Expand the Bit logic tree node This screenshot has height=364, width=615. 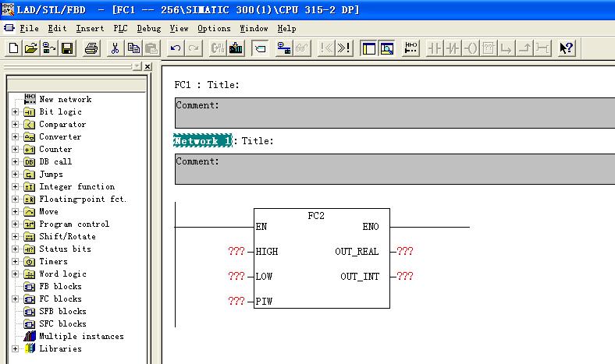(x=16, y=111)
